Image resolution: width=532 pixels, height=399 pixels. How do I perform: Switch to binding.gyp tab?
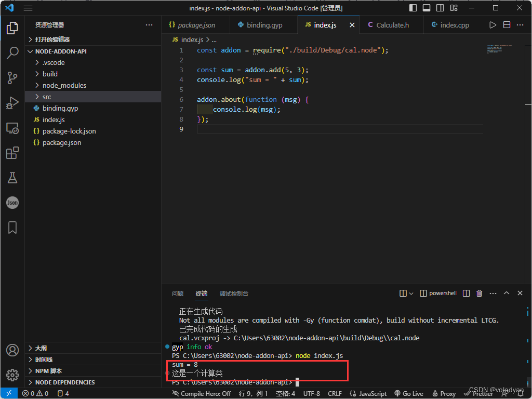coord(263,25)
